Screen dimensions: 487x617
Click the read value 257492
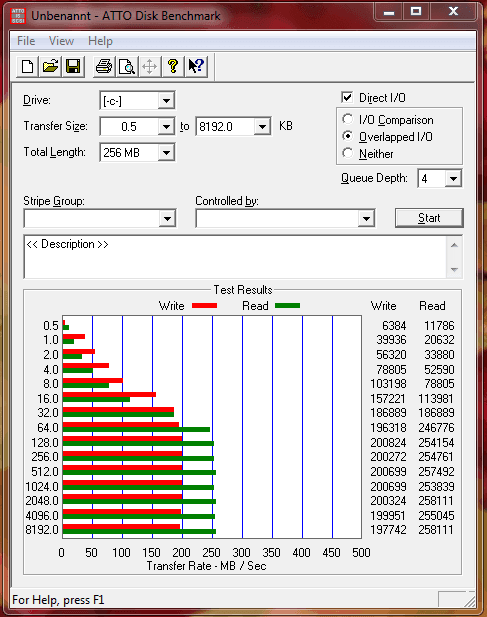[436, 471]
